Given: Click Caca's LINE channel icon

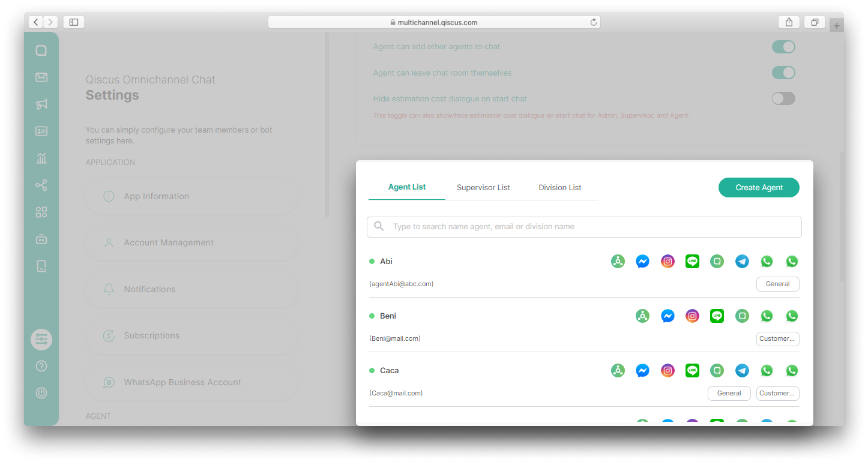Looking at the screenshot, I should (693, 371).
